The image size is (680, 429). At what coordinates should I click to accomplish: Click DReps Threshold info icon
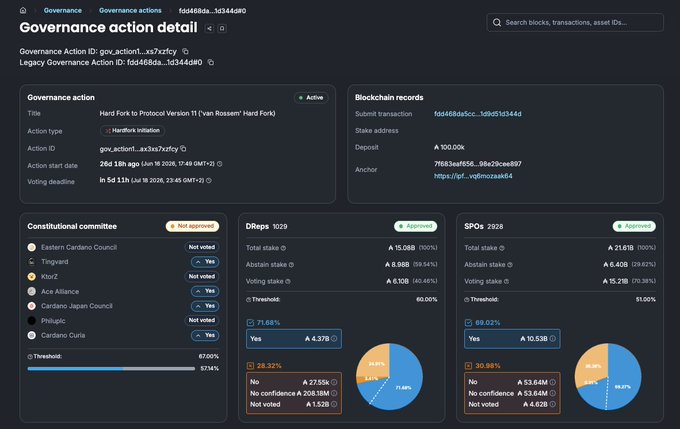click(248, 300)
